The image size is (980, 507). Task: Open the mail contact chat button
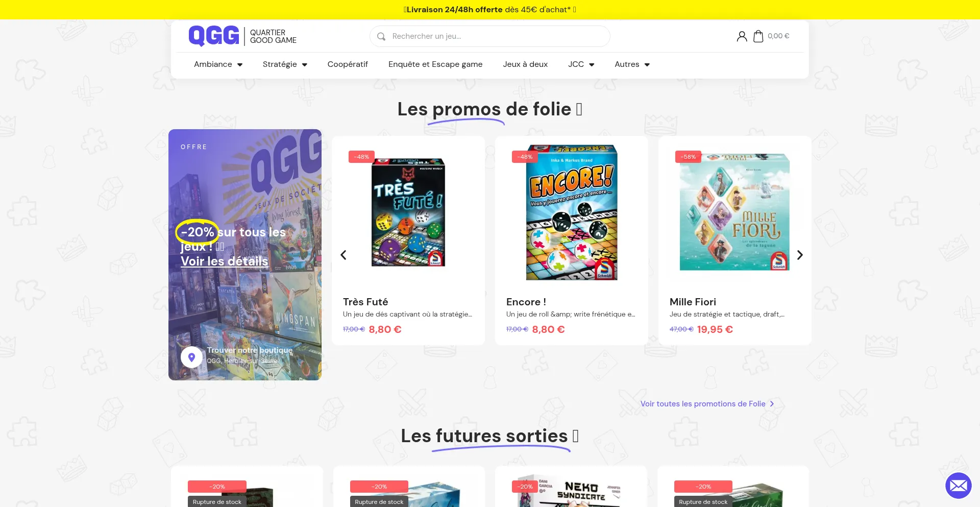pos(958,486)
